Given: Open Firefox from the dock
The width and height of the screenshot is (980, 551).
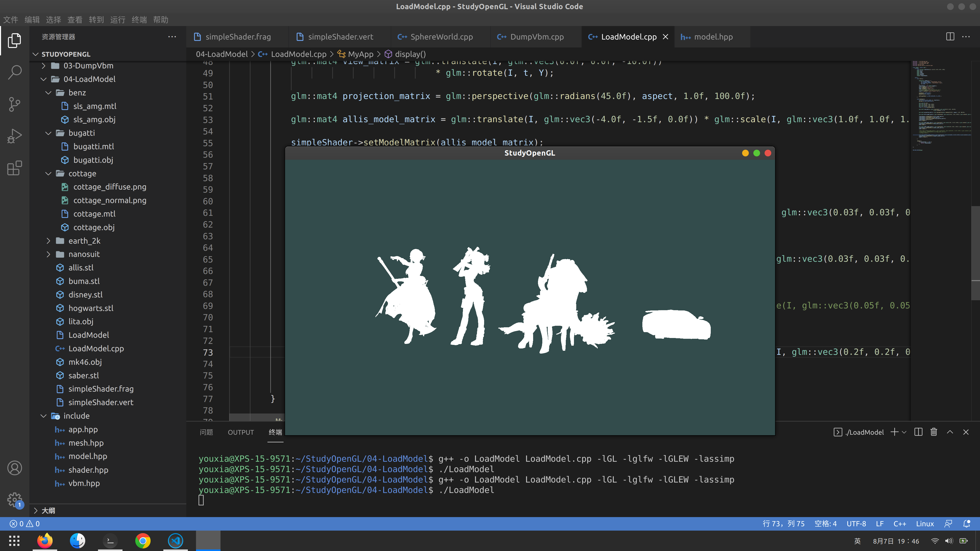Looking at the screenshot, I should click(45, 540).
